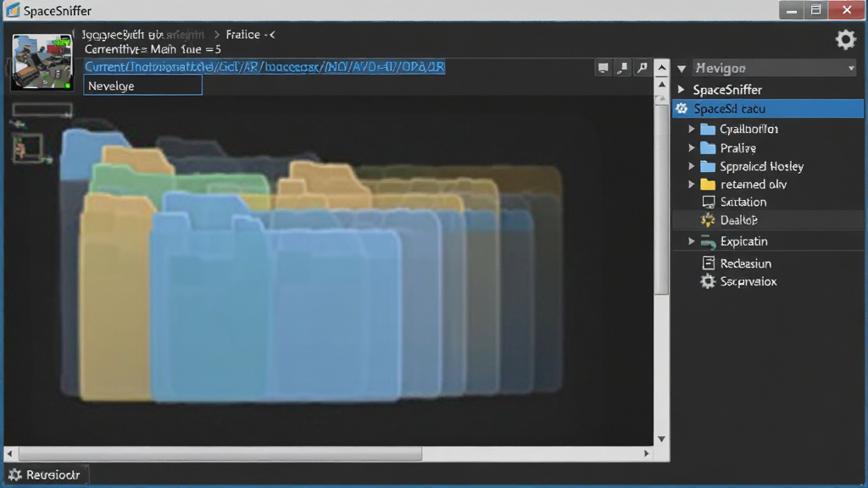Expand the Sppraiced Hosley folder

click(692, 166)
